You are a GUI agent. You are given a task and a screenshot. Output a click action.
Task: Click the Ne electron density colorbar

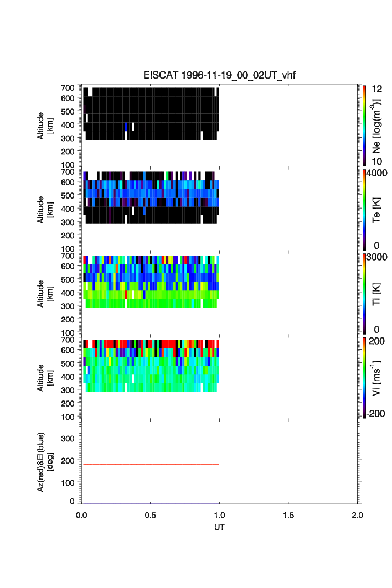[364, 126]
